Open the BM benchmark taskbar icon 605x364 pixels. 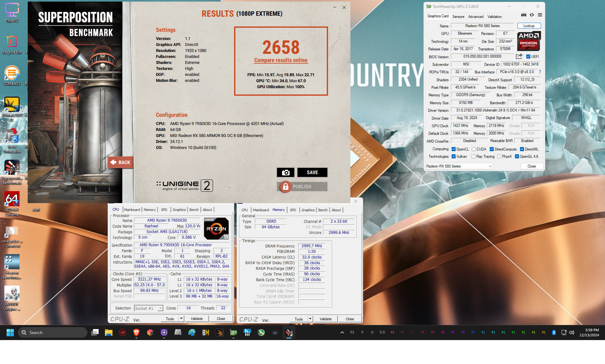[206, 333]
